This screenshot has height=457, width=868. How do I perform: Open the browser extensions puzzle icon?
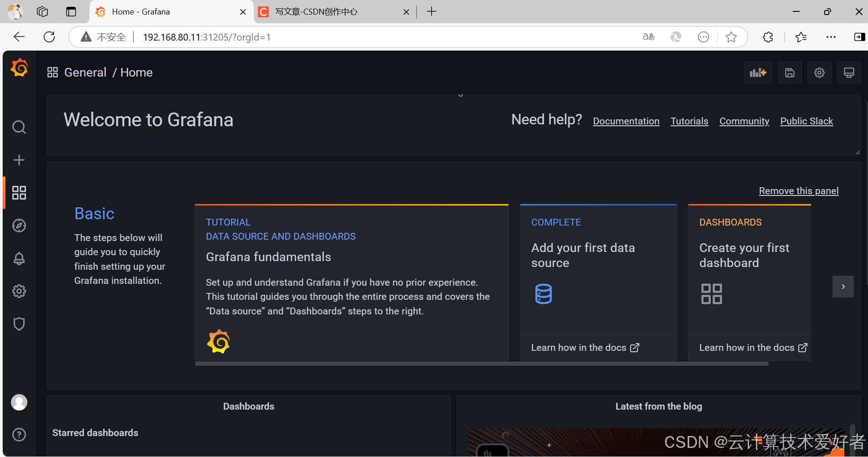click(768, 37)
